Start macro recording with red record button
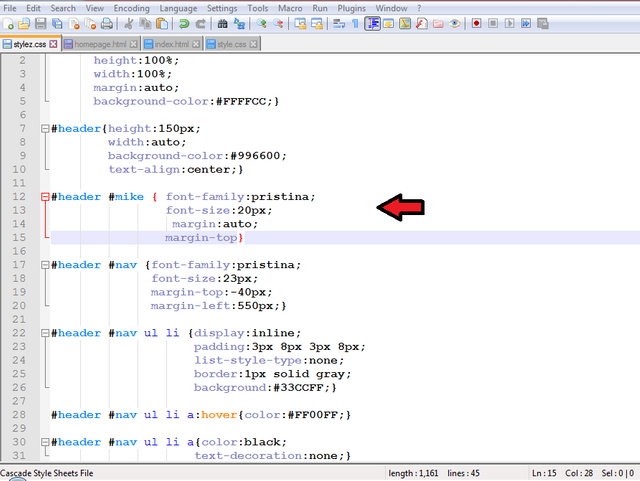 click(477, 23)
